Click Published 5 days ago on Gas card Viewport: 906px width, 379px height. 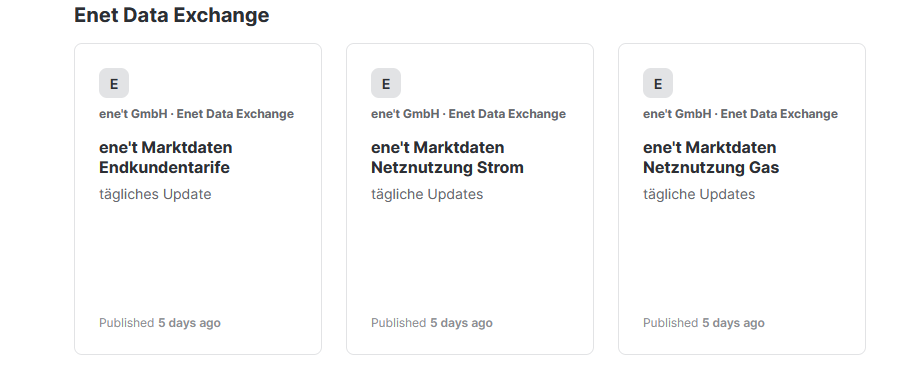coord(704,323)
